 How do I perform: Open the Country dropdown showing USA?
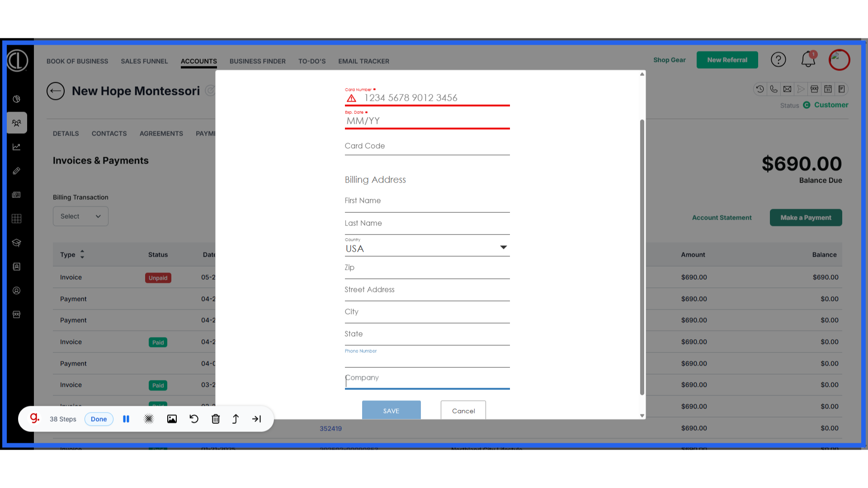(x=427, y=247)
